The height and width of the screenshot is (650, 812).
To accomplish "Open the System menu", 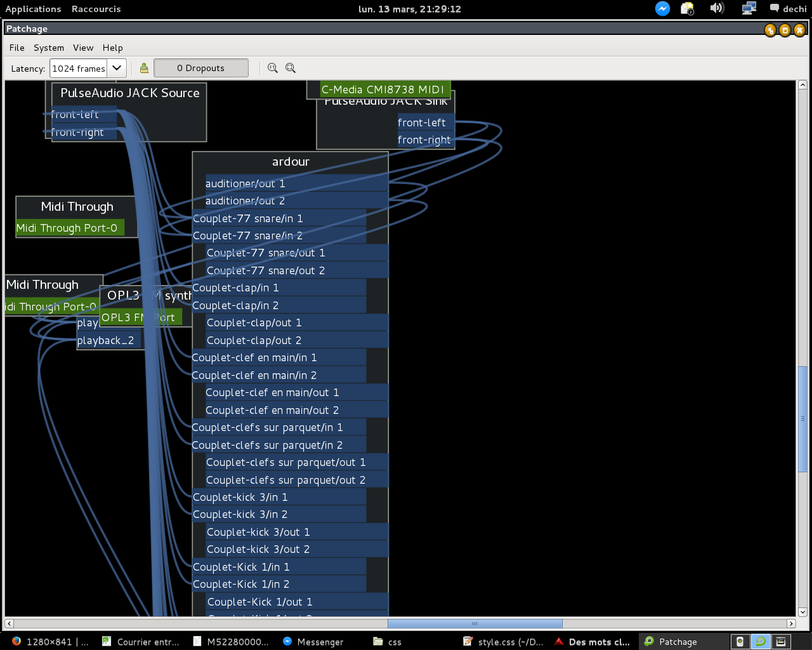I will coord(49,48).
